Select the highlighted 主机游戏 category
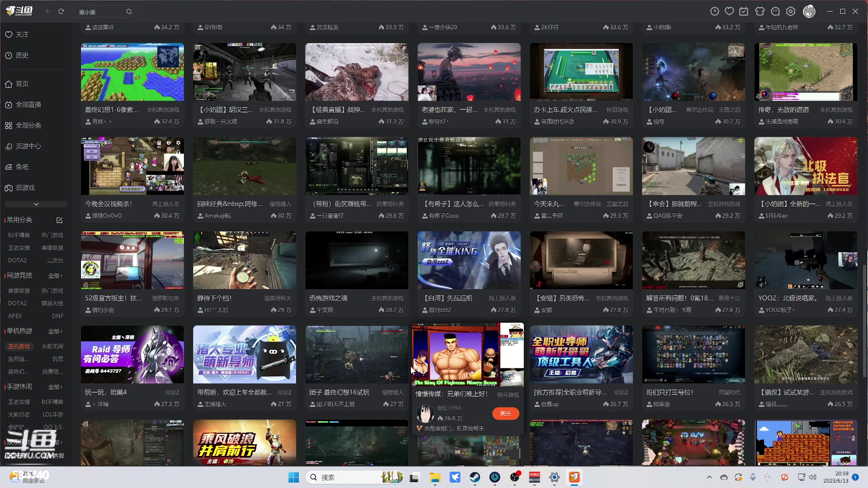 click(19, 346)
